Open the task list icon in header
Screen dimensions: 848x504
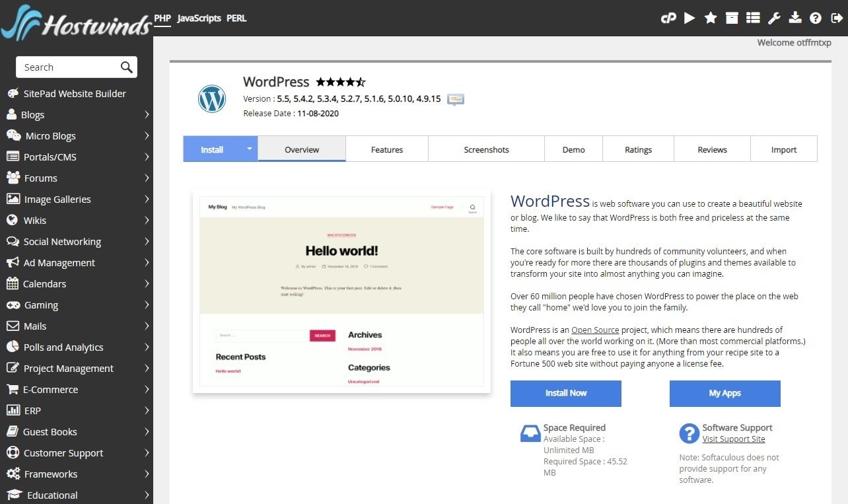click(x=753, y=18)
